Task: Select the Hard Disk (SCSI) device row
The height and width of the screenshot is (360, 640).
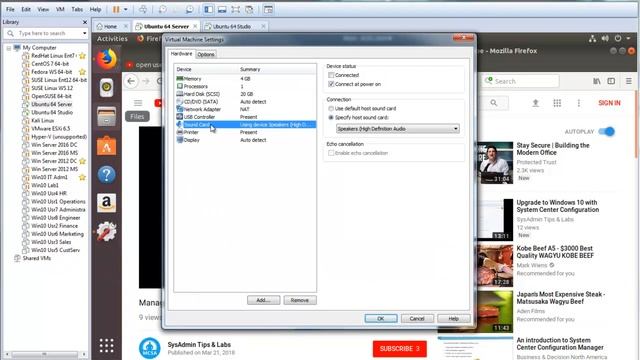Action: 246,94
